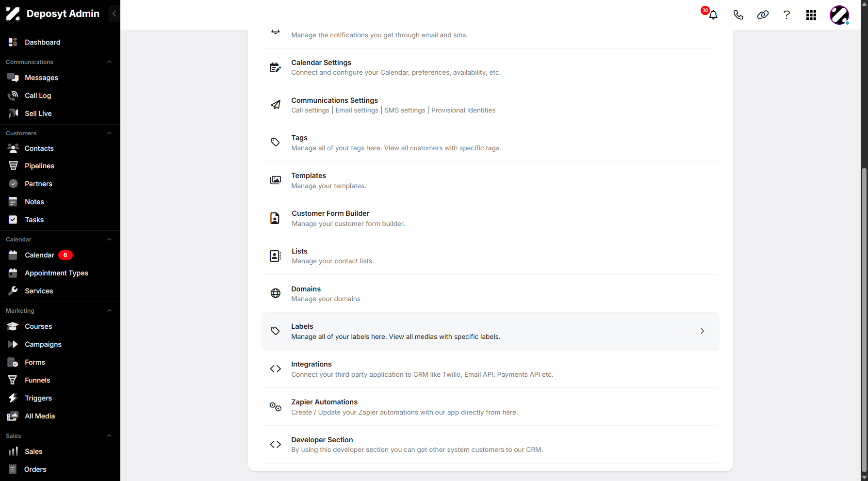Open the user profile avatar
Image resolution: width=868 pixels, height=481 pixels.
(839, 15)
